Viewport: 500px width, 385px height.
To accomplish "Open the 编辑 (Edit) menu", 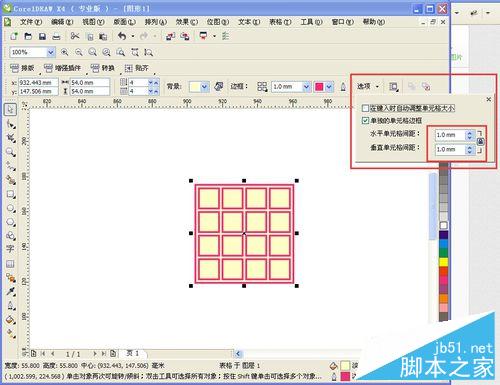I will [x=62, y=22].
